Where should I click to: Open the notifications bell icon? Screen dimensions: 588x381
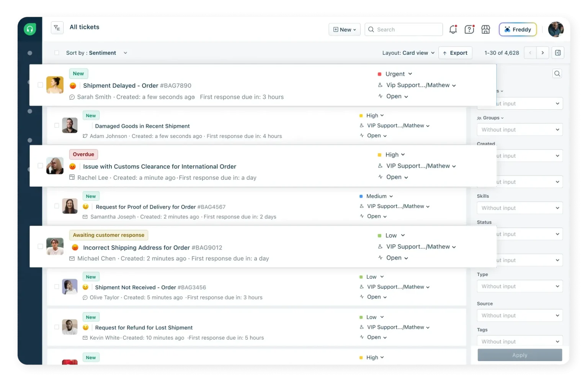coord(453,30)
